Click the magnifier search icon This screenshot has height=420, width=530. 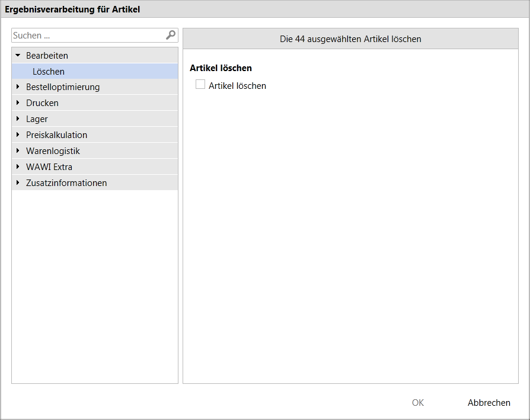(171, 35)
